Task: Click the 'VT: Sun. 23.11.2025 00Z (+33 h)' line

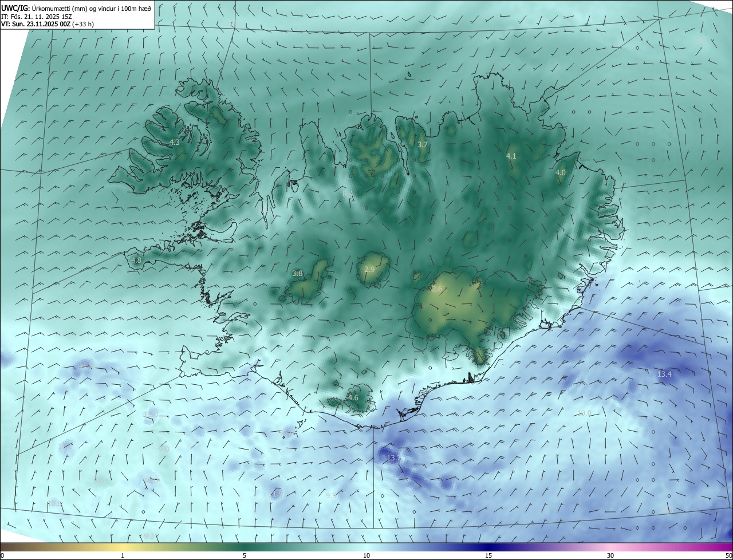Action: [48, 24]
